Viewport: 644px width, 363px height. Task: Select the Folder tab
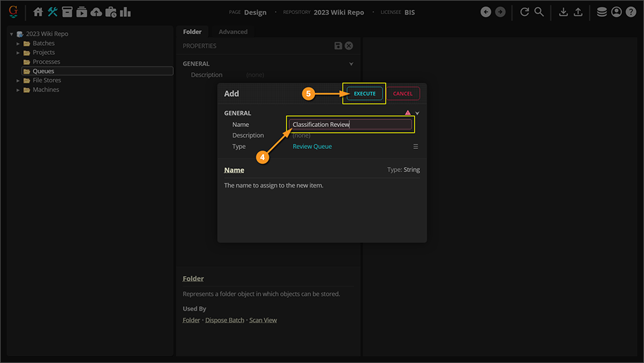(x=192, y=32)
